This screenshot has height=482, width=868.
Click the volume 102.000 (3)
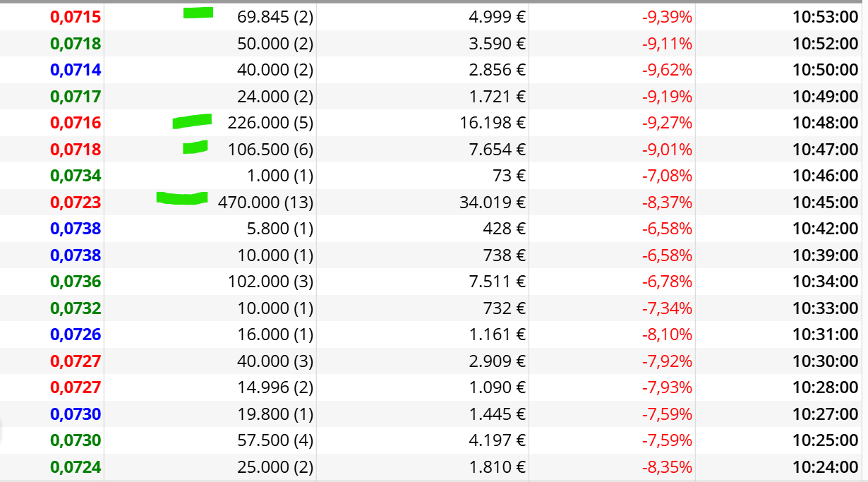pos(270,282)
